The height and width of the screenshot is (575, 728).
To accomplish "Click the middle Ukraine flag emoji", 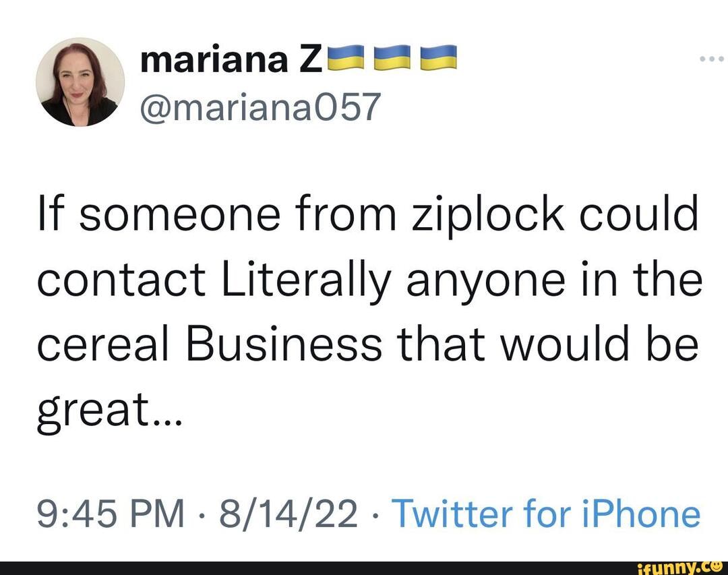I will point(392,59).
